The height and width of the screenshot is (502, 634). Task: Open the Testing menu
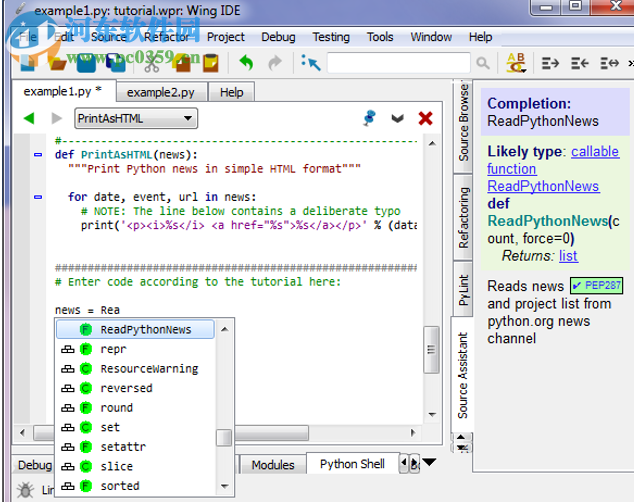331,37
